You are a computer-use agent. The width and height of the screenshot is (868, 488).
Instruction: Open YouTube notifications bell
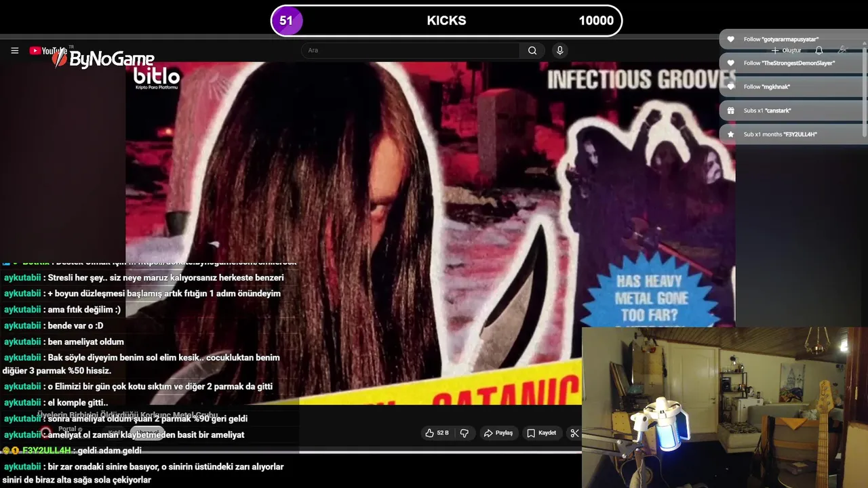click(x=819, y=50)
